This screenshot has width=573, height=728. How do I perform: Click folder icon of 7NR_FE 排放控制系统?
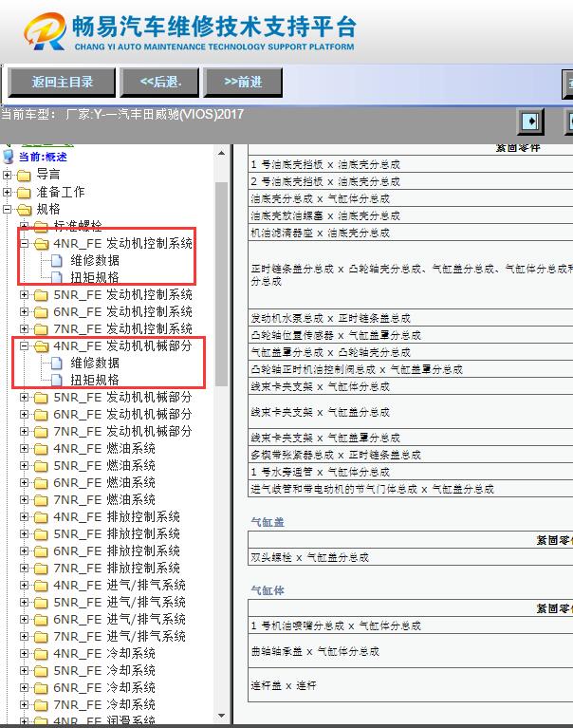pyautogui.click(x=42, y=569)
